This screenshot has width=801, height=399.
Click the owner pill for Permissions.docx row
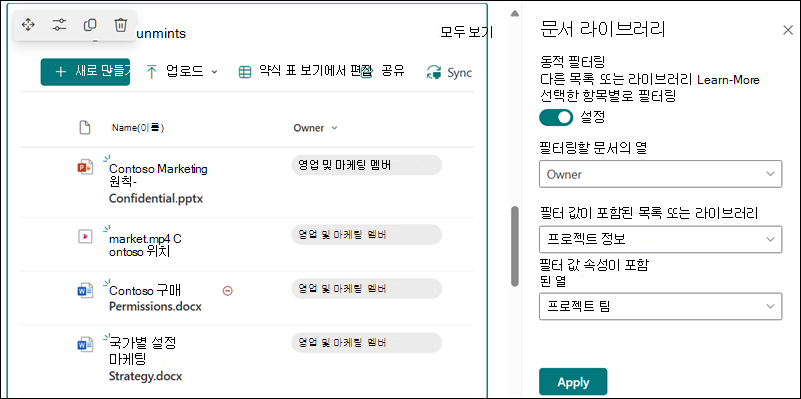366,289
